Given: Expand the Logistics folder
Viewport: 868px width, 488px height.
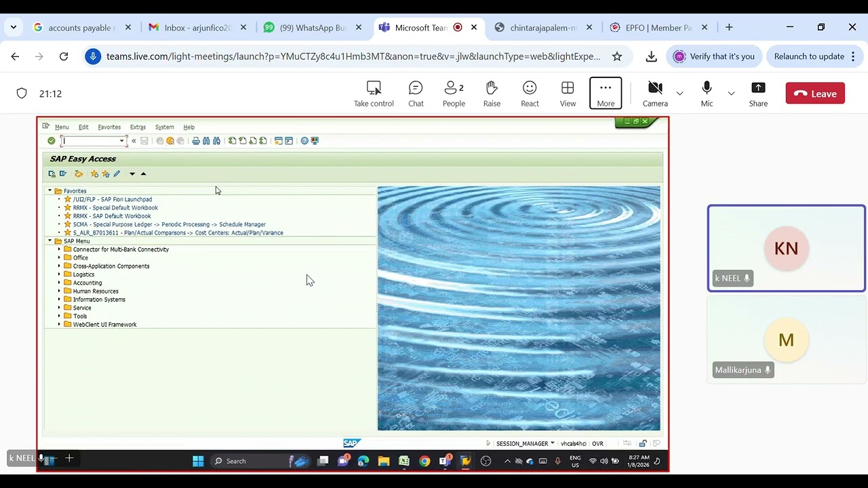Looking at the screenshot, I should tap(59, 274).
